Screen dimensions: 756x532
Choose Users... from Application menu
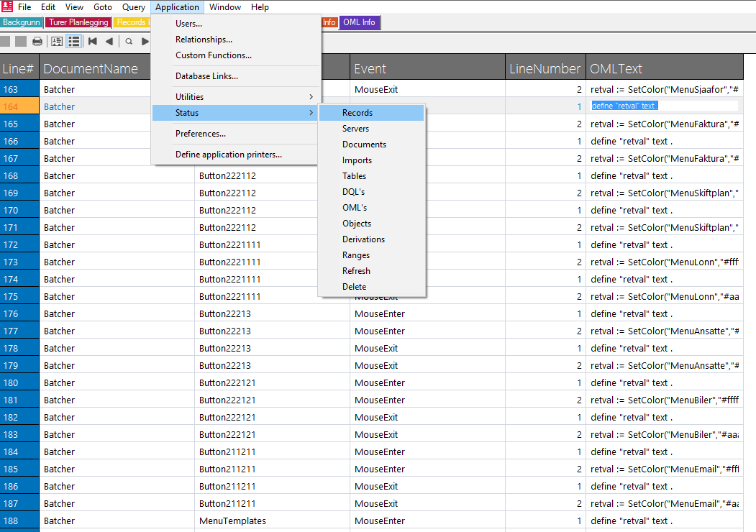pyautogui.click(x=235, y=24)
